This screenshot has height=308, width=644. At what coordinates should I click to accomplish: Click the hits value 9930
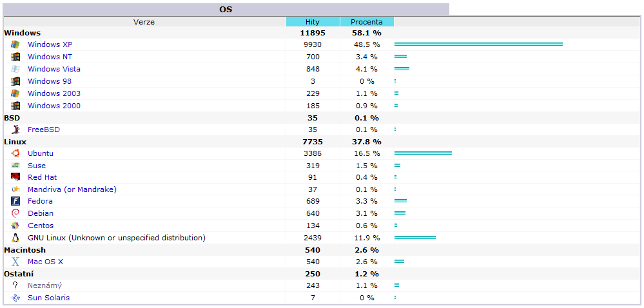313,44
